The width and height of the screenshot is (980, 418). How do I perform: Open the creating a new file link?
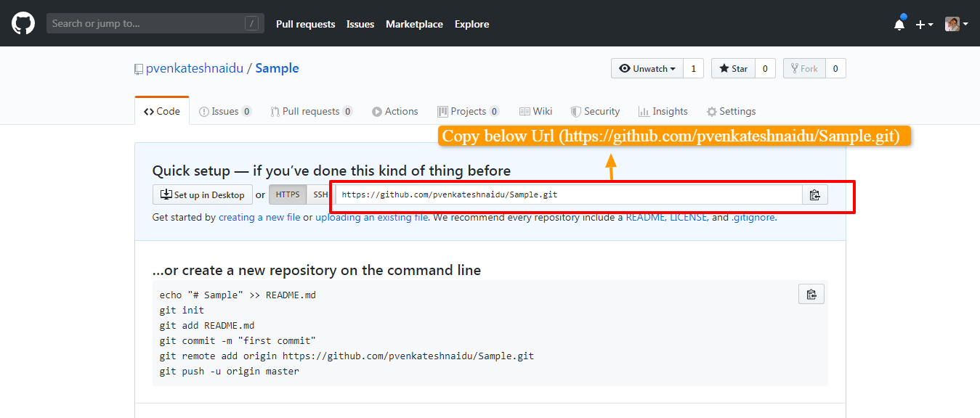259,216
